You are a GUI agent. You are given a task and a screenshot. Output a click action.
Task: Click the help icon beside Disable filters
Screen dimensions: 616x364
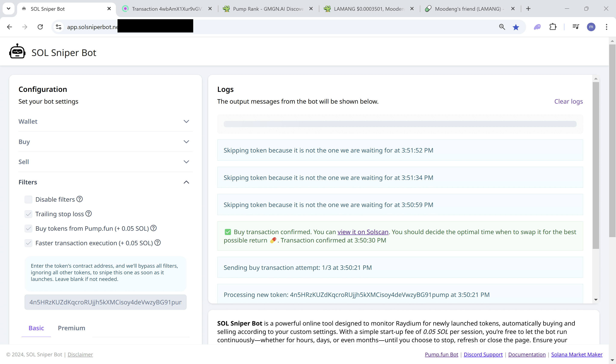tap(79, 199)
